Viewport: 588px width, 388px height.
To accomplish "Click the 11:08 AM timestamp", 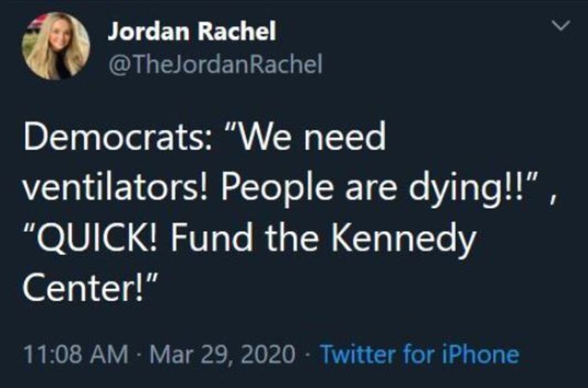I will click(75, 354).
